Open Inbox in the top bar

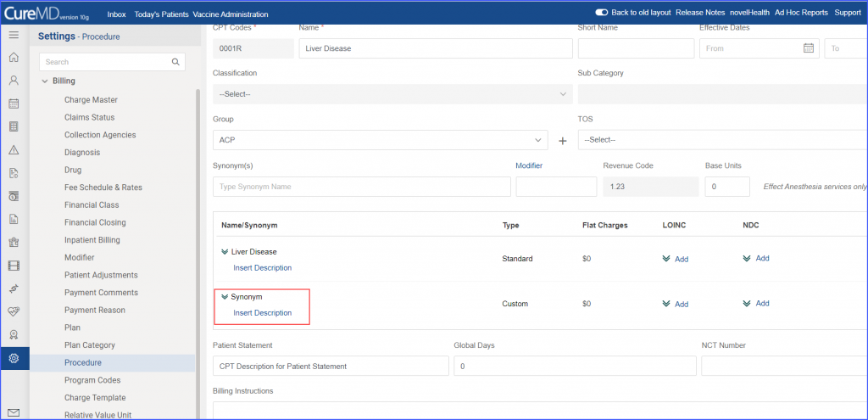pyautogui.click(x=116, y=14)
